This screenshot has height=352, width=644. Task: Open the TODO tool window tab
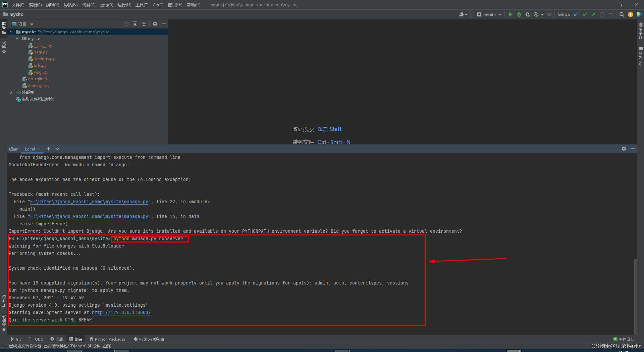coord(36,339)
